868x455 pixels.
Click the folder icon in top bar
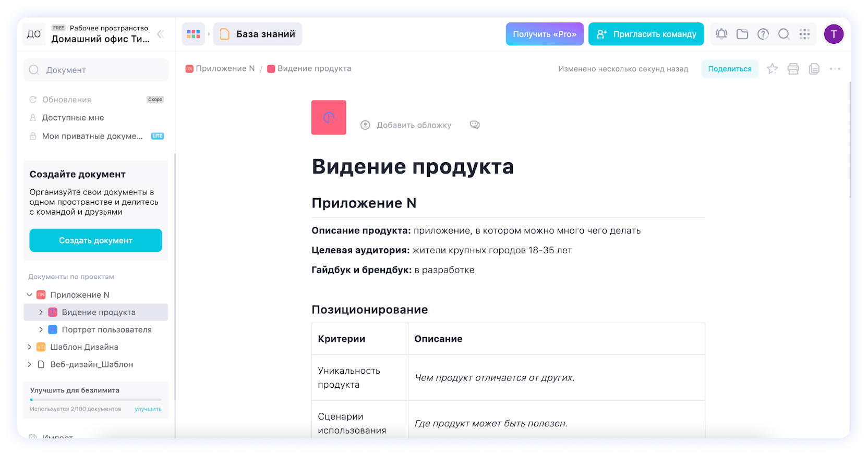pos(742,34)
